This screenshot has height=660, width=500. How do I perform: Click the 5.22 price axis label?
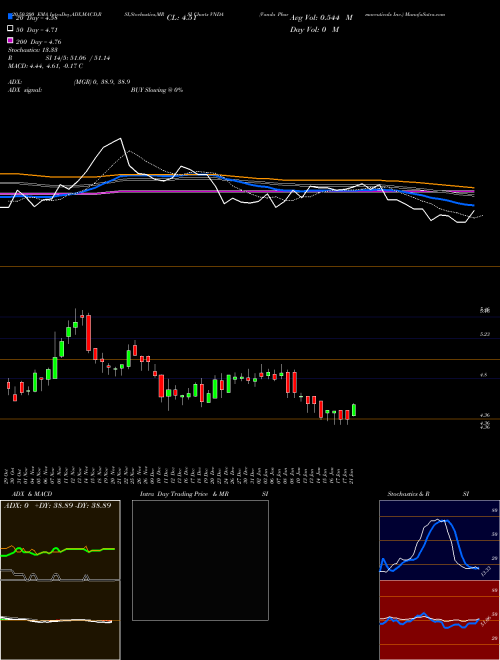[x=485, y=334]
